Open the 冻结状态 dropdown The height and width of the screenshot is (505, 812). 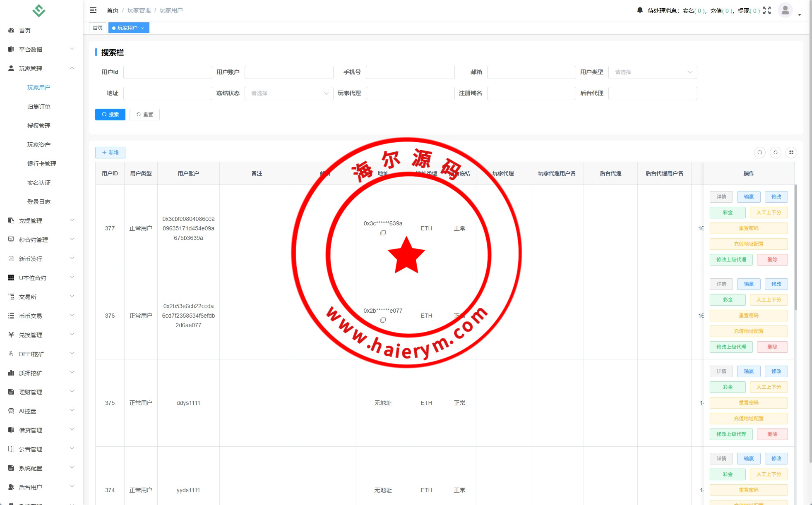coord(289,93)
